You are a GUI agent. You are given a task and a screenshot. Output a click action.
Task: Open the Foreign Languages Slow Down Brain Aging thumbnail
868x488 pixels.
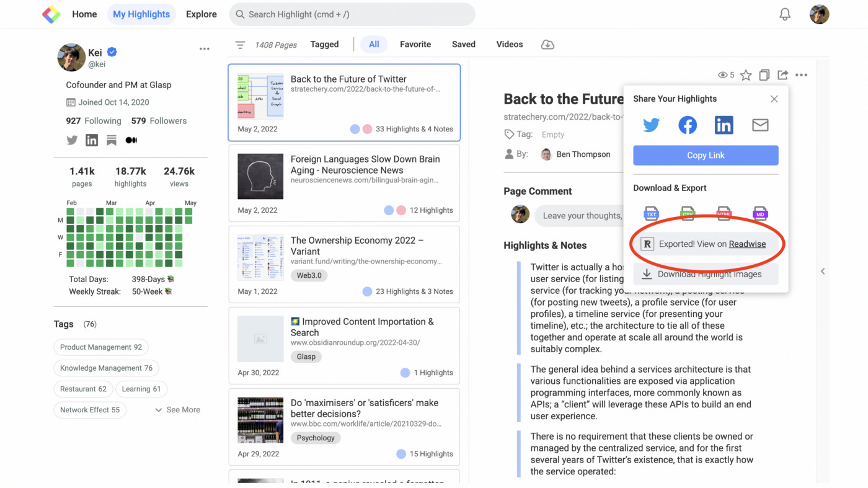(x=260, y=177)
